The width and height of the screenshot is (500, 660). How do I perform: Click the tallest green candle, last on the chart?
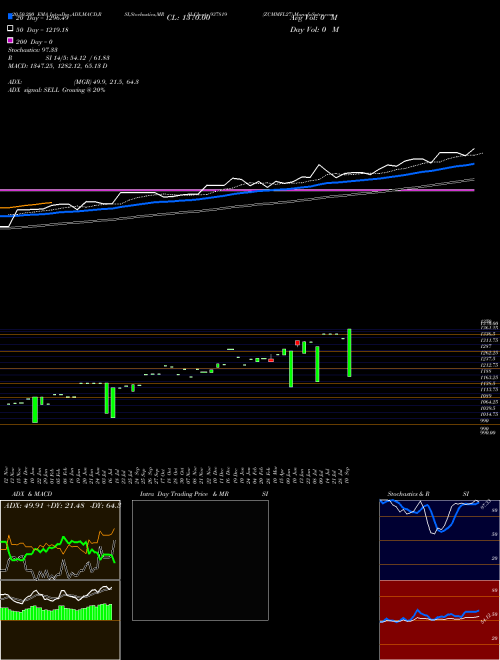tap(349, 352)
